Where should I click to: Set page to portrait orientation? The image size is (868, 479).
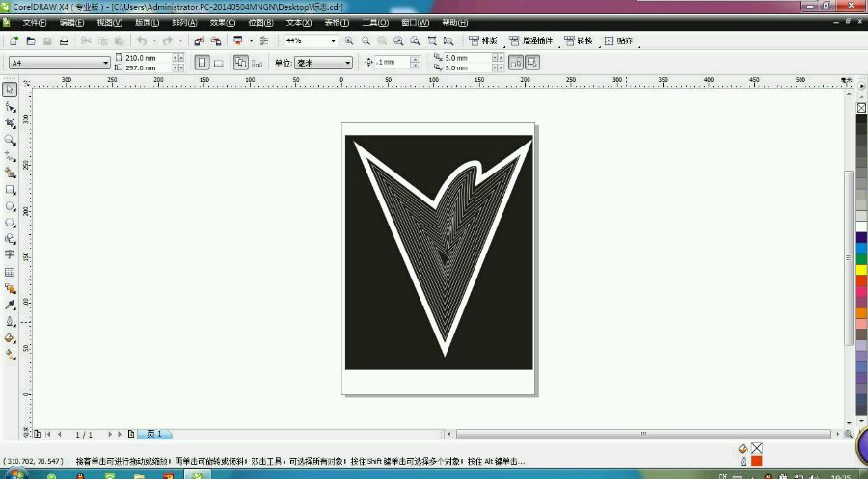203,63
